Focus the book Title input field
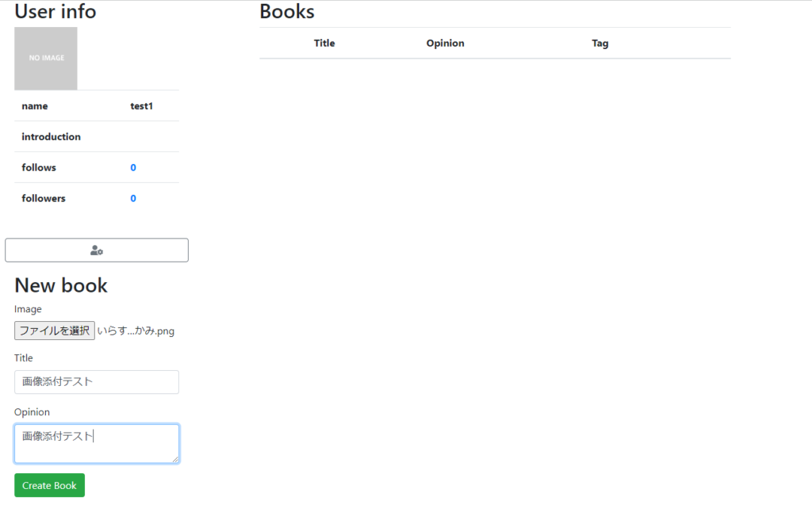 tap(97, 382)
